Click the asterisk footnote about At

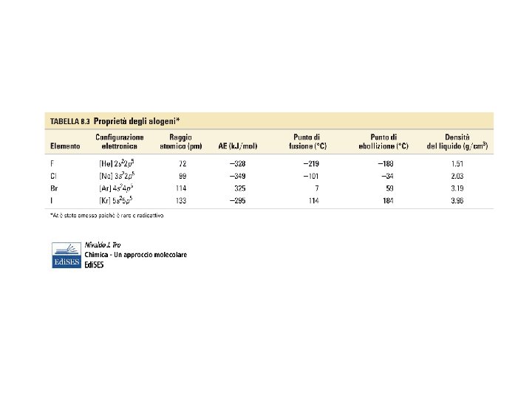tap(107, 216)
